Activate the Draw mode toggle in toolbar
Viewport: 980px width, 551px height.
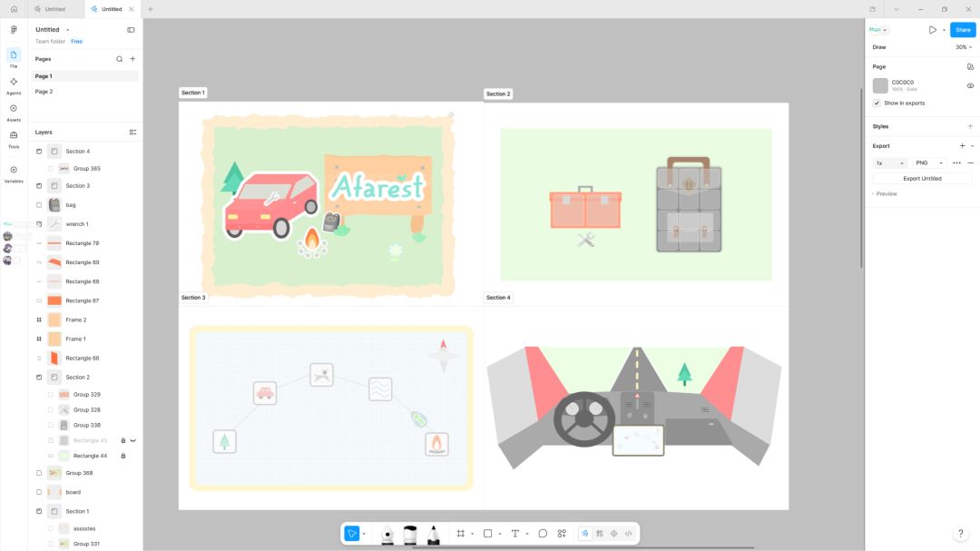pos(585,534)
